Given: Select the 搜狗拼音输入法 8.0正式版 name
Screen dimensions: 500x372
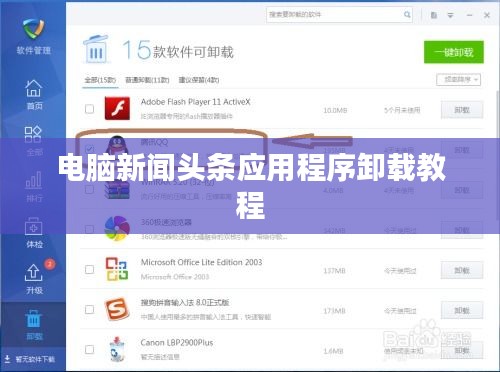Looking at the screenshot, I should click(x=185, y=303).
